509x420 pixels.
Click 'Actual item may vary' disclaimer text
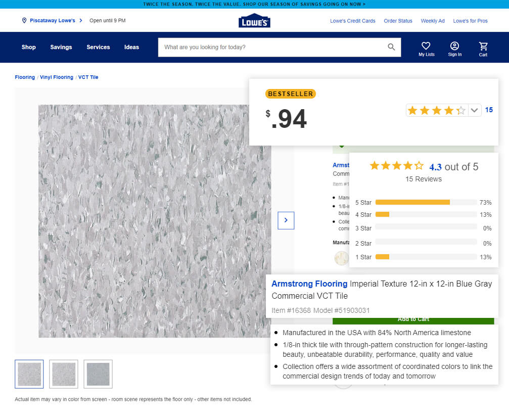pyautogui.click(x=133, y=399)
